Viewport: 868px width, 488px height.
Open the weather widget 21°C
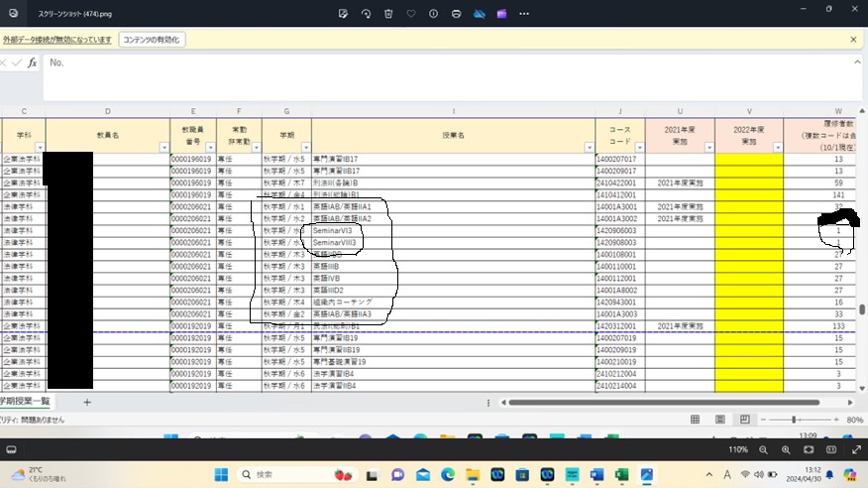[x=39, y=474]
